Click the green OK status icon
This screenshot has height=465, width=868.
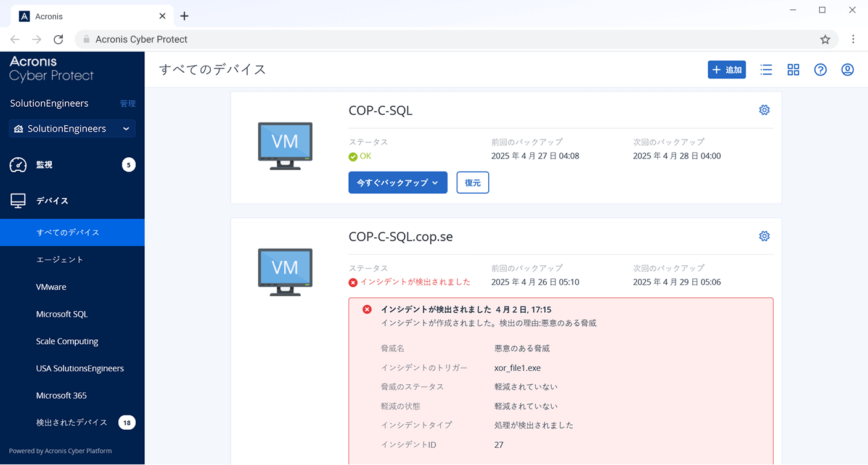point(353,157)
